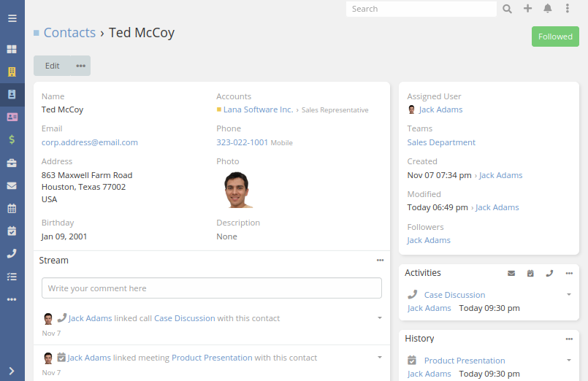Open the Stream panel options menu
This screenshot has height=381, width=588.
(381, 261)
